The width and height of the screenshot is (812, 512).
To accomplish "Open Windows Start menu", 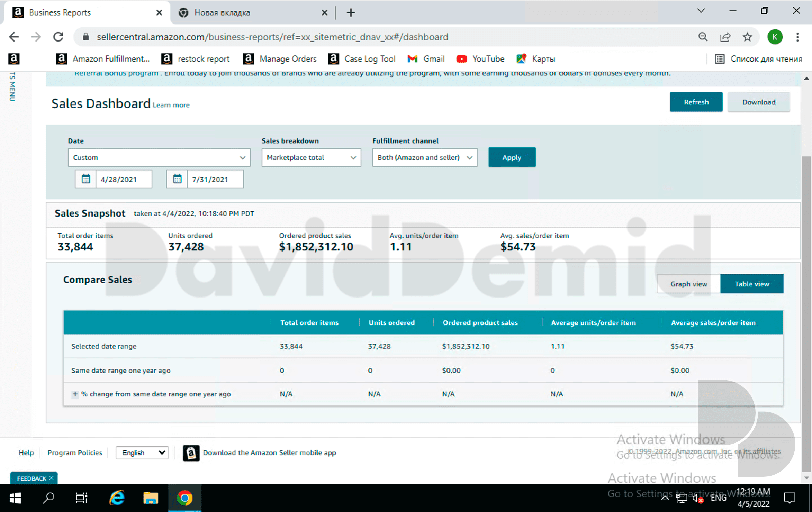I will point(15,498).
